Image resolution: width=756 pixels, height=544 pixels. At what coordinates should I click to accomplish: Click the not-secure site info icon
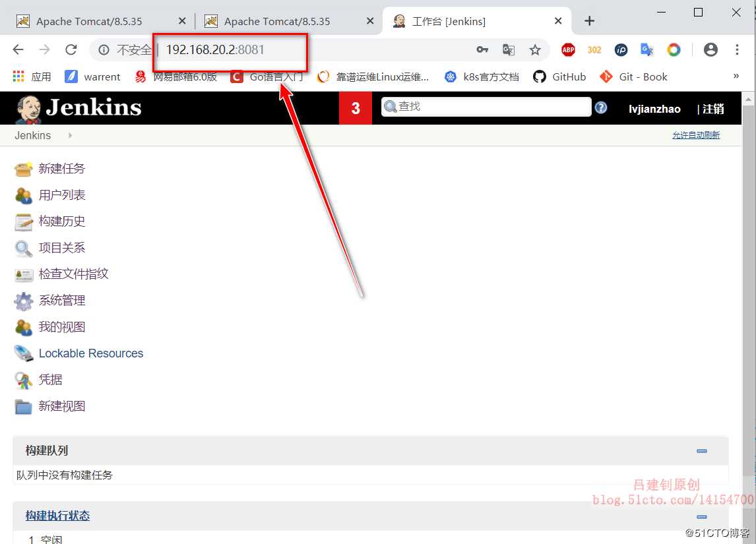(x=104, y=49)
